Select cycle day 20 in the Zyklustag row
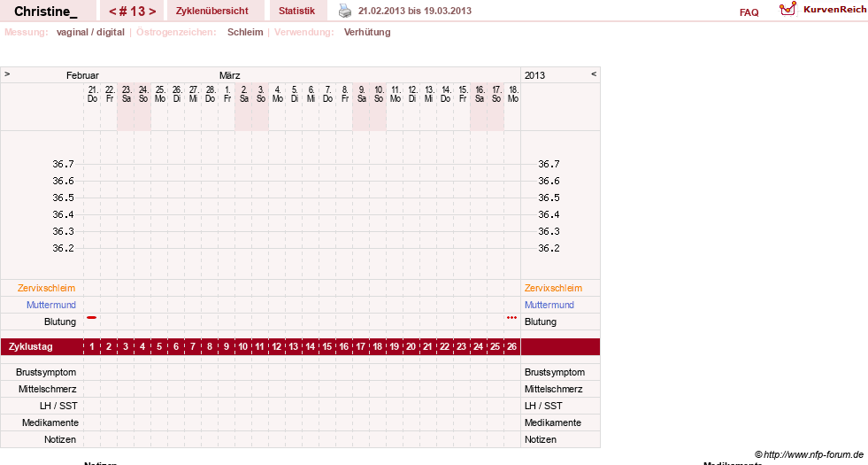The height and width of the screenshot is (465, 868). click(411, 346)
